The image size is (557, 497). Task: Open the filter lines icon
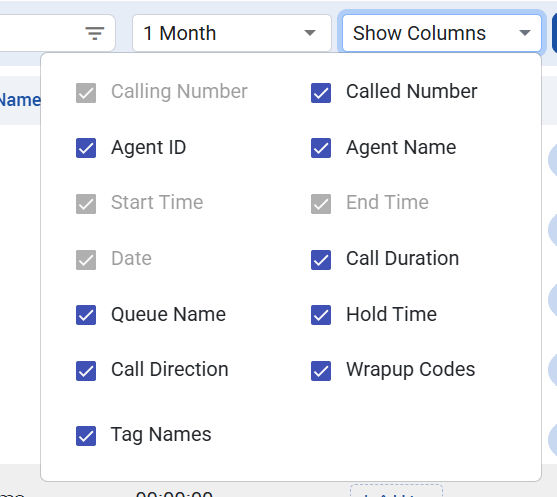(95, 33)
